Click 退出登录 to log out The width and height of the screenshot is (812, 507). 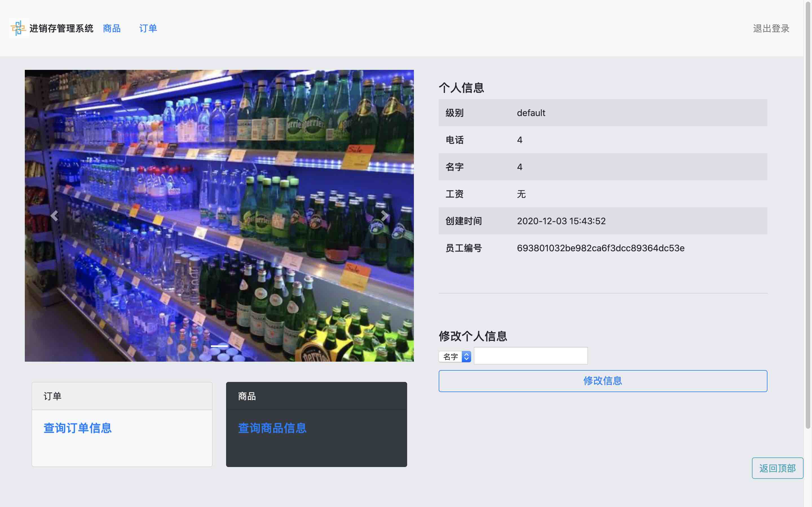tap(771, 28)
